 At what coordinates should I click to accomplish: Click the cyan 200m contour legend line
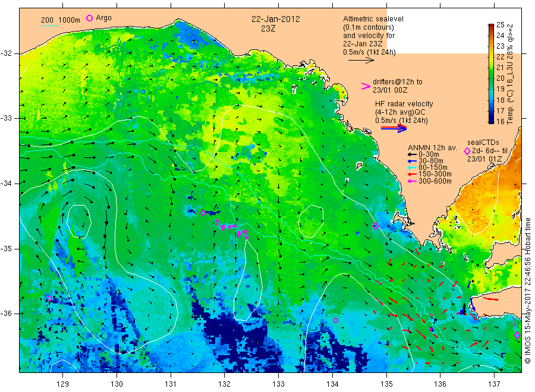pos(49,26)
